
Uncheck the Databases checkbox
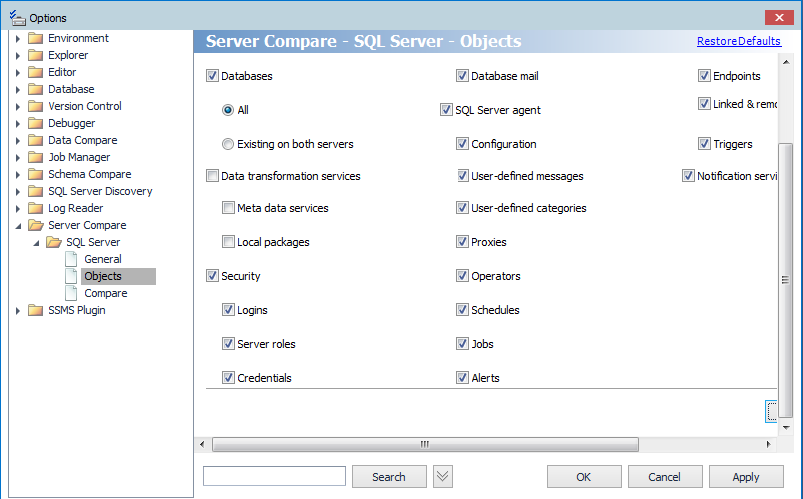(212, 76)
